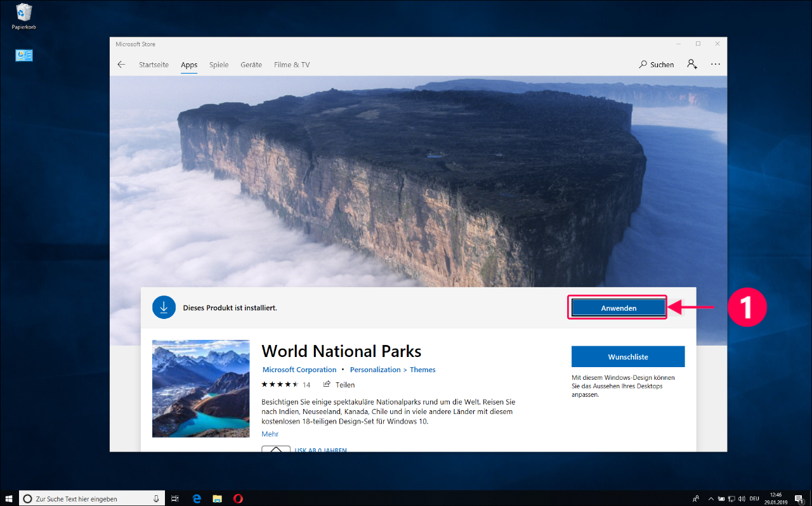
Task: Show hidden system tray icons
Action: (x=712, y=498)
